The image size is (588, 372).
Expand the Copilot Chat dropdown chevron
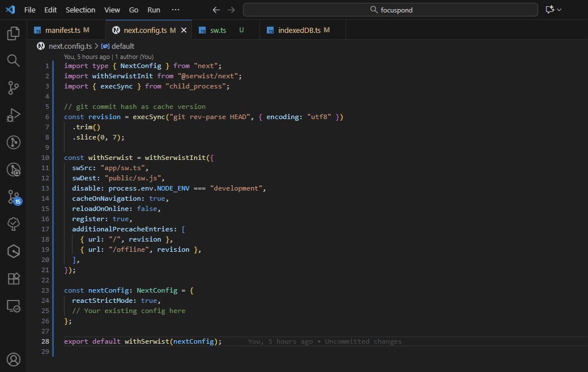(559, 10)
